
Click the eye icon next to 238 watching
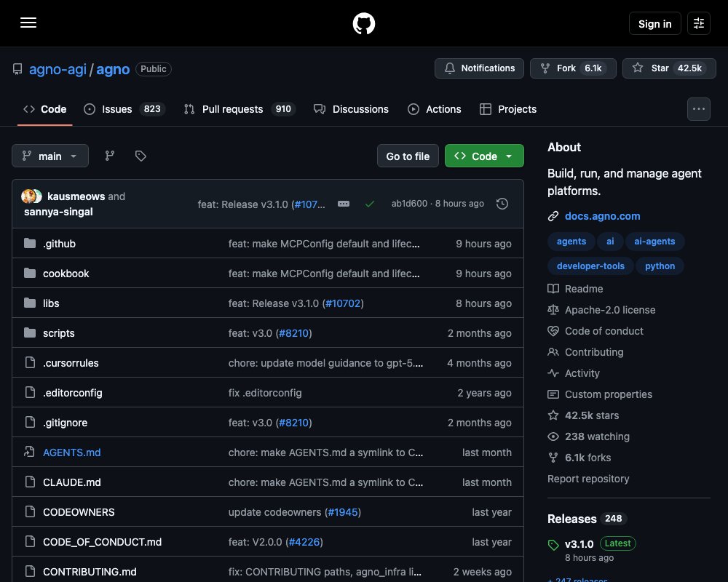pyautogui.click(x=553, y=436)
